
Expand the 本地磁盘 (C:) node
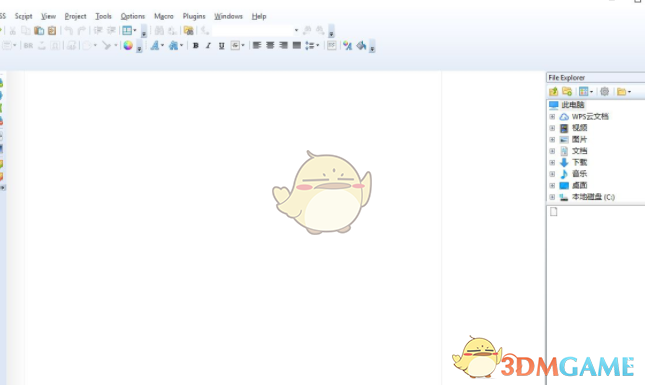click(552, 197)
